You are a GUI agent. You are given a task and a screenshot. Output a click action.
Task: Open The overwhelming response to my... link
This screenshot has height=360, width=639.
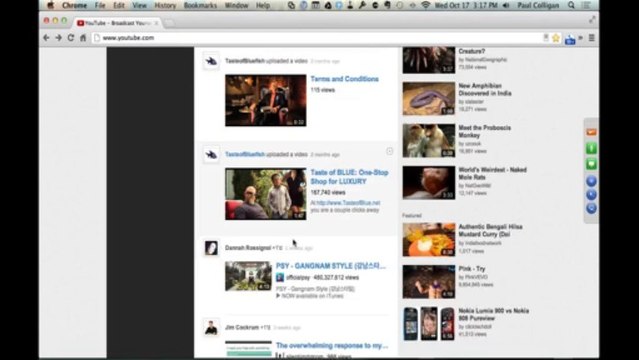[x=332, y=345]
